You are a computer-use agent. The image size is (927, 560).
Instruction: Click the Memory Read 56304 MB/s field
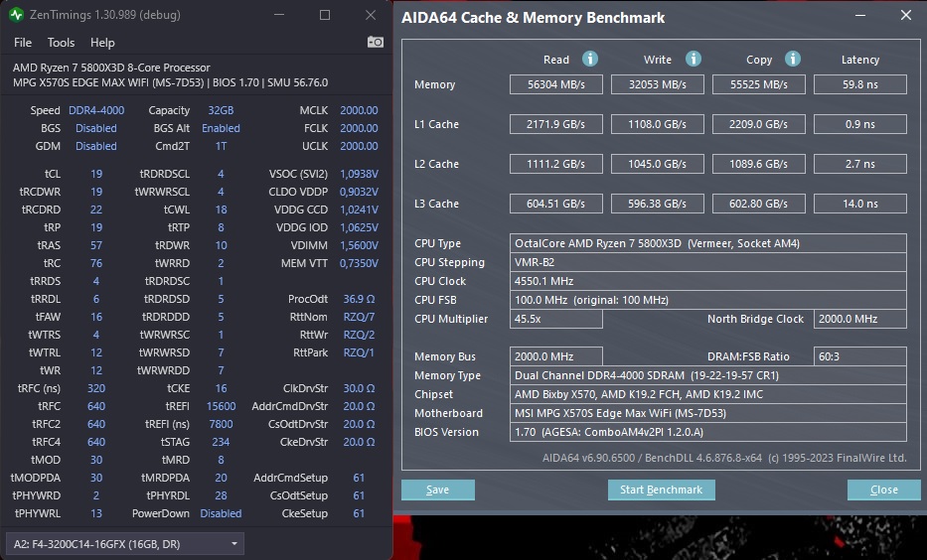pyautogui.click(x=555, y=84)
